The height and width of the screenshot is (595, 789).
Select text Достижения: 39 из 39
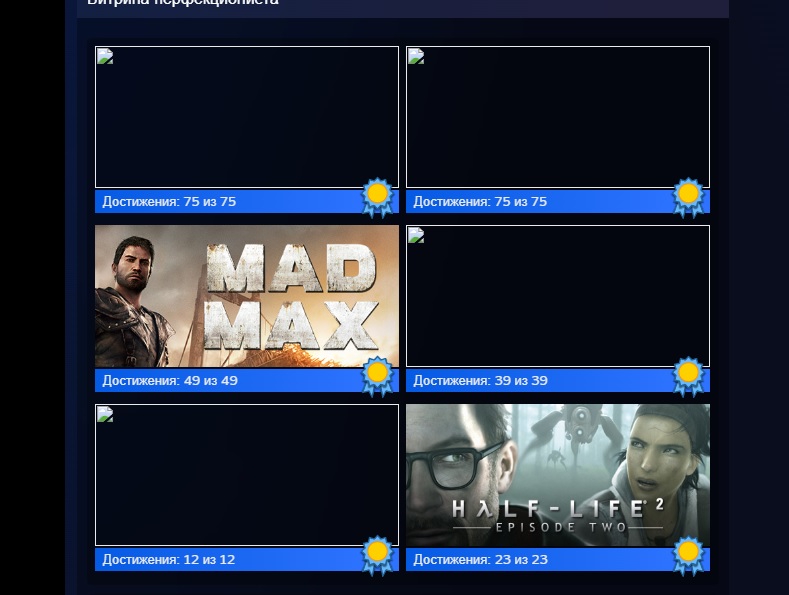[x=481, y=381]
